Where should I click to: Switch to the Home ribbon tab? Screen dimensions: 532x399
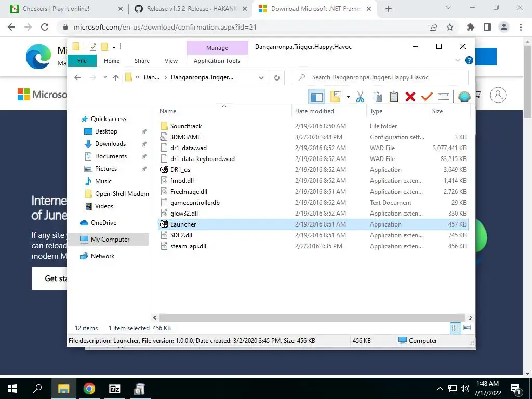(x=112, y=61)
